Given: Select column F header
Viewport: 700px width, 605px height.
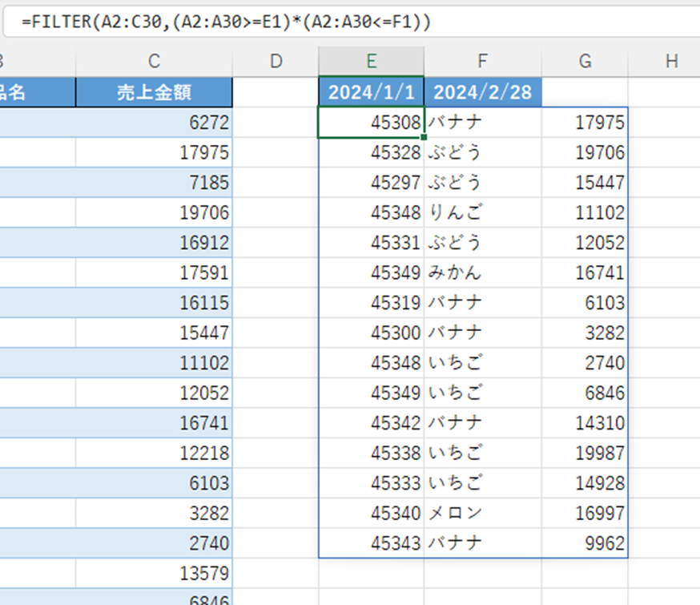Looking at the screenshot, I should point(482,61).
